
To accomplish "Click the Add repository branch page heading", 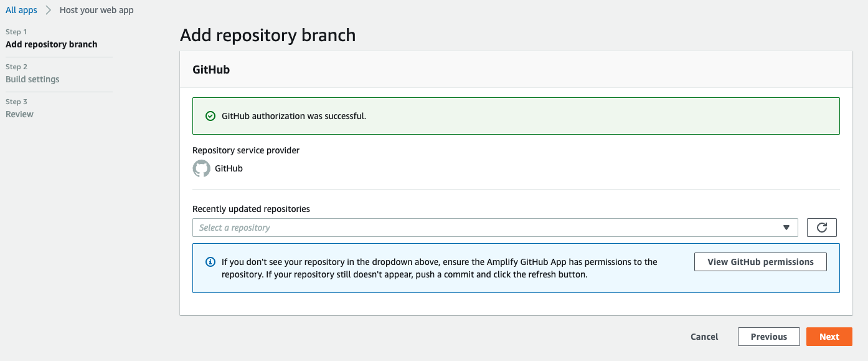I will 268,35.
